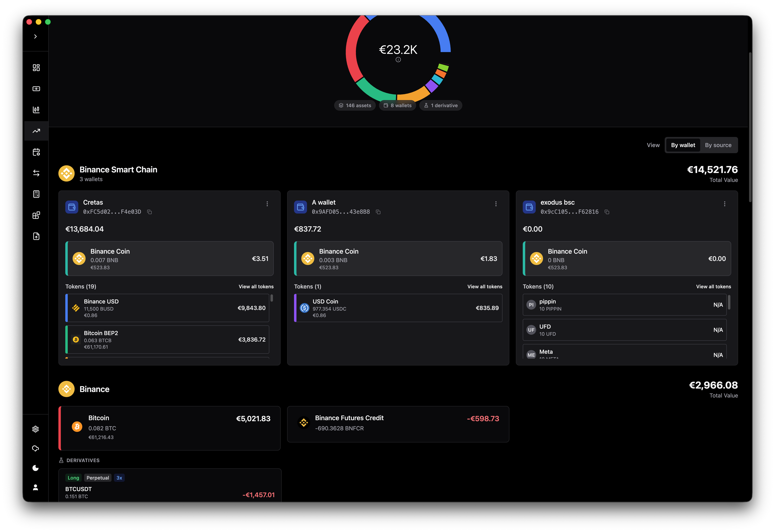Select the Binance USD token row
This screenshot has width=775, height=532.
click(167, 308)
